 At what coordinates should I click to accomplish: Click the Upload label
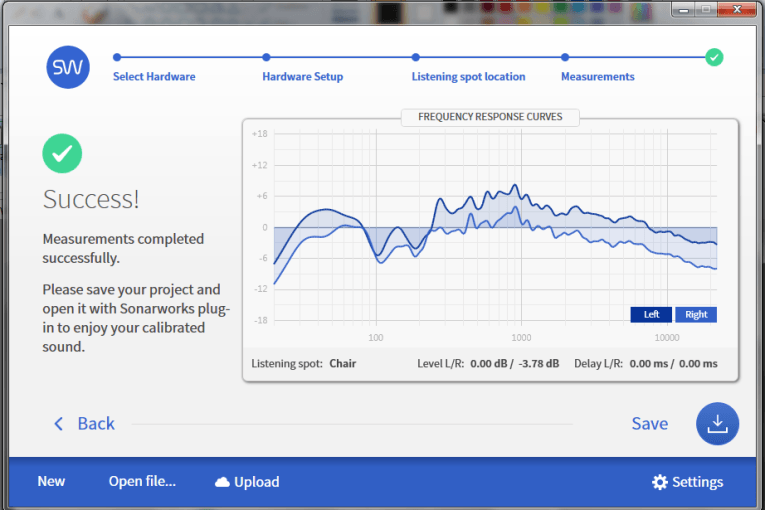pyautogui.click(x=257, y=482)
